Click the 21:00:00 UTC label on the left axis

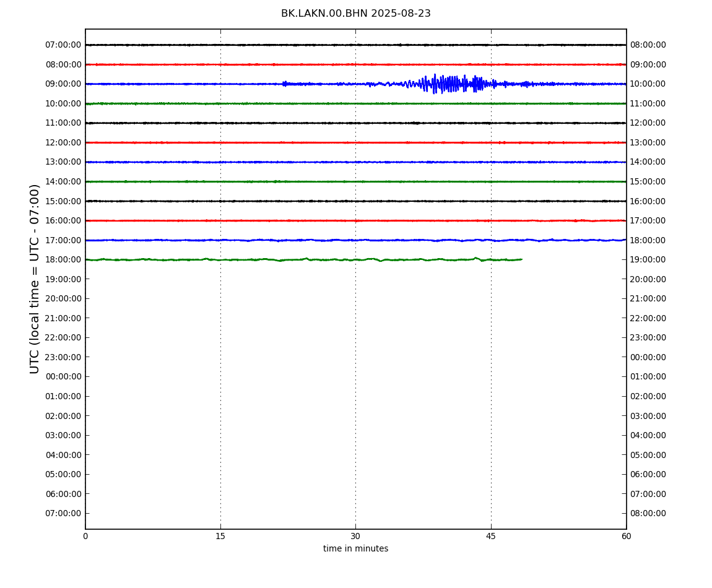coord(63,318)
